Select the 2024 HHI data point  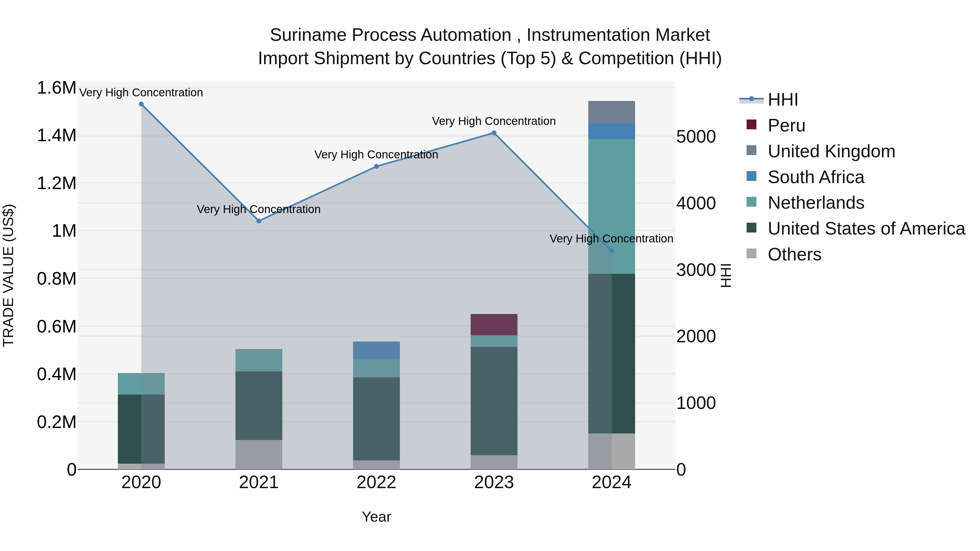point(611,251)
